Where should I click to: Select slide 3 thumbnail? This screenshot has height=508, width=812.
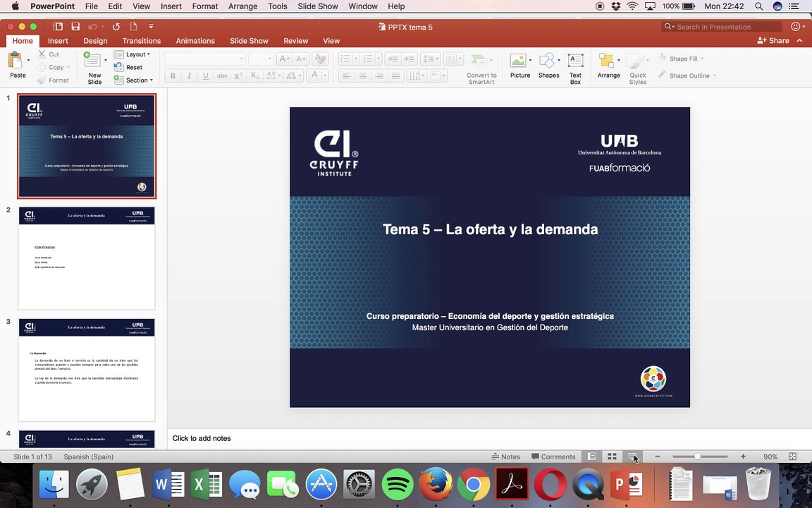87,370
